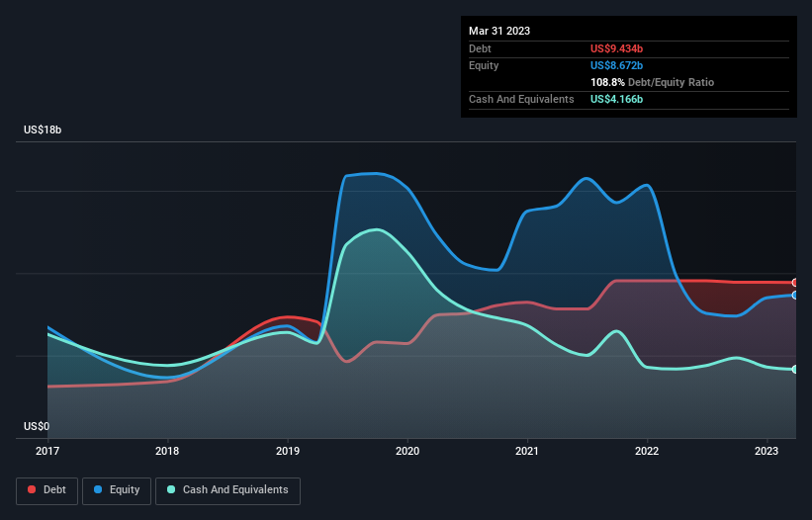The image size is (812, 520).
Task: Click the Equity label in tooltip
Action: 484,65
